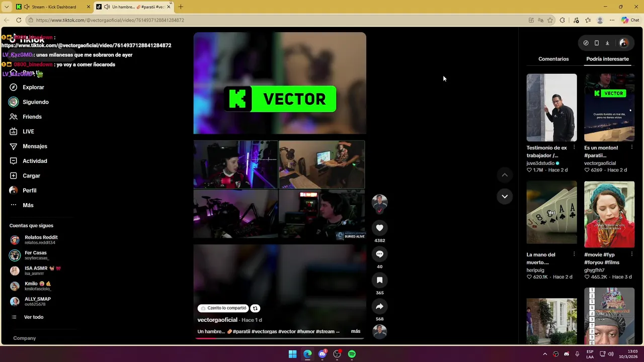This screenshot has height=362, width=644.
Task: Open the Testimonio de ex trabajador thumbnail
Action: (x=551, y=108)
